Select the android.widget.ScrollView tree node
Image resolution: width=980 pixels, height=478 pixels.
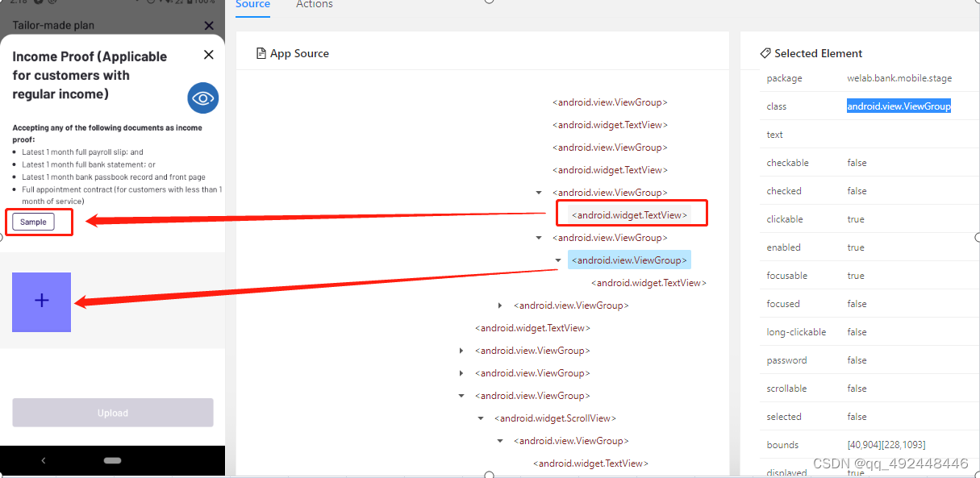click(554, 418)
